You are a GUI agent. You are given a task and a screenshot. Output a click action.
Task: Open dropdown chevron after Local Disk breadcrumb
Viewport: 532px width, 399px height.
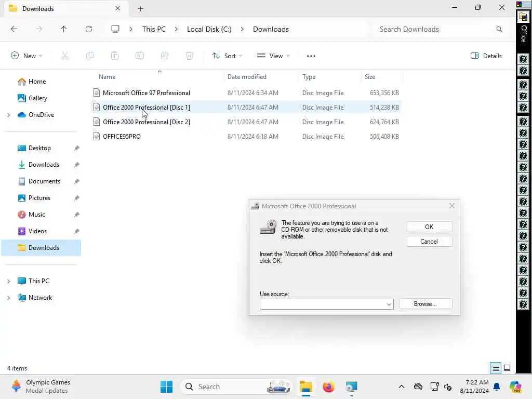coord(242,29)
